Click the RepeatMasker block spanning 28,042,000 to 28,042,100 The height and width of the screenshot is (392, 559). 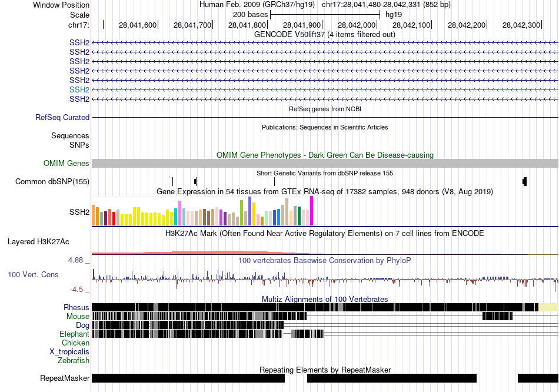tap(392, 378)
